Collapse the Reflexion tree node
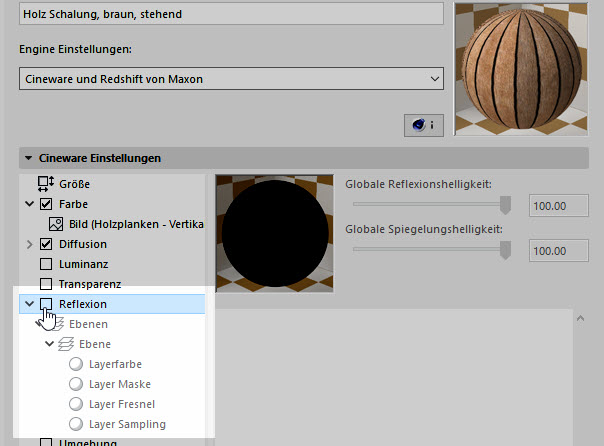 click(29, 304)
